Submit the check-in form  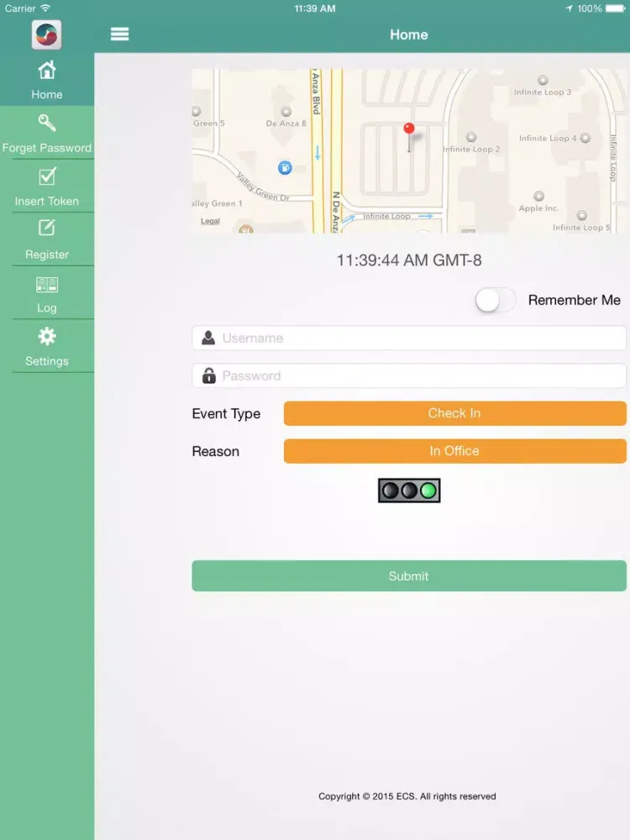(409, 576)
